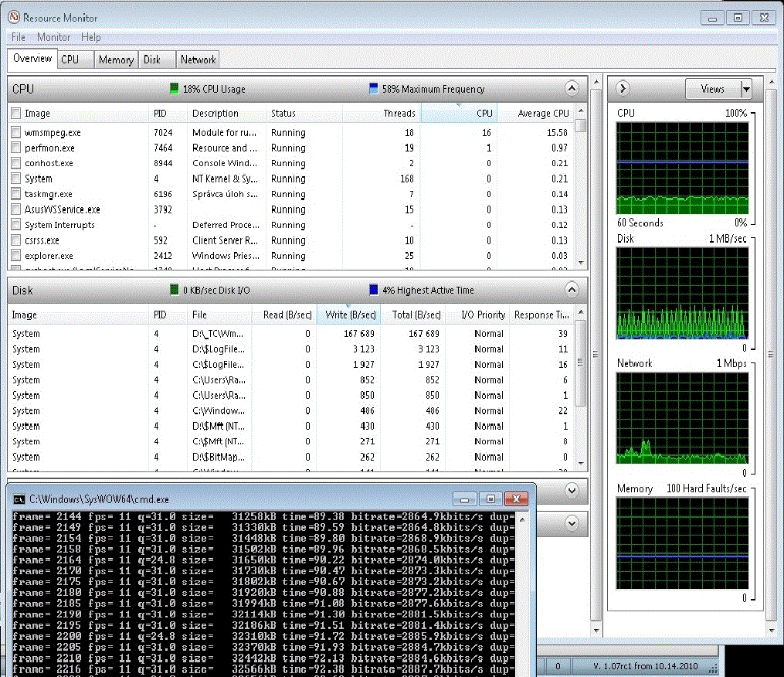Click the green Disk I/O indicator square
The width and height of the screenshot is (784, 677).
point(174,290)
